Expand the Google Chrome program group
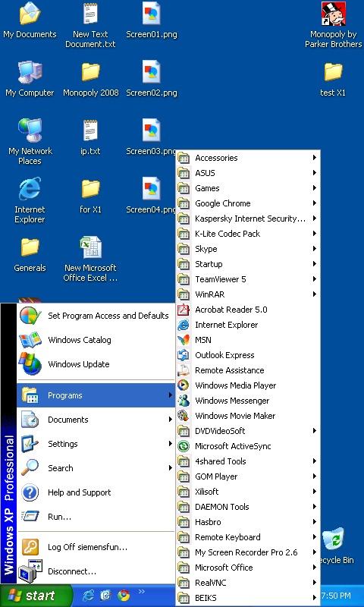Screen dimensions: 364x607 [x=248, y=203]
